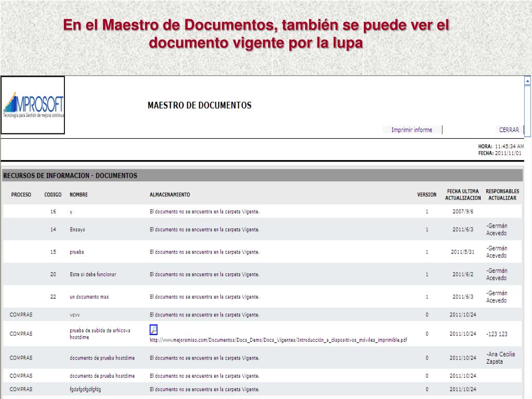Image resolution: width=532 pixels, height=399 pixels.
Task: Click the FECHA value 2011/11/01
Action: 508,153
